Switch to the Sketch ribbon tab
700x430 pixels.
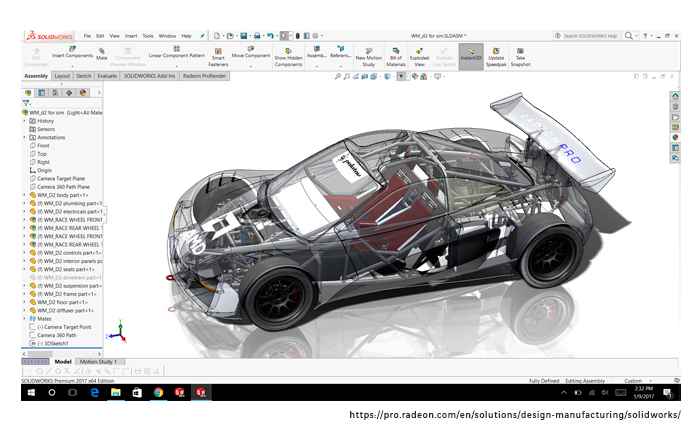pos(83,76)
